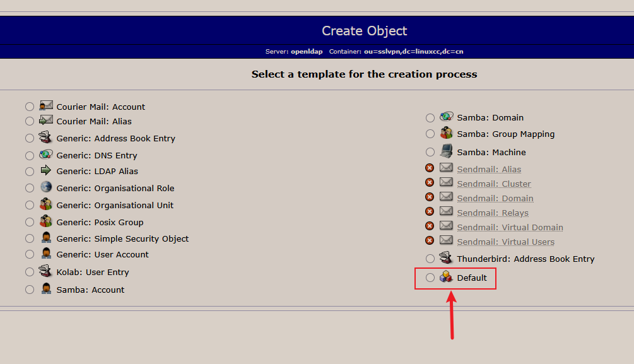This screenshot has width=634, height=364.
Task: Click the Generic: LDAP Alias label
Action: pos(97,172)
